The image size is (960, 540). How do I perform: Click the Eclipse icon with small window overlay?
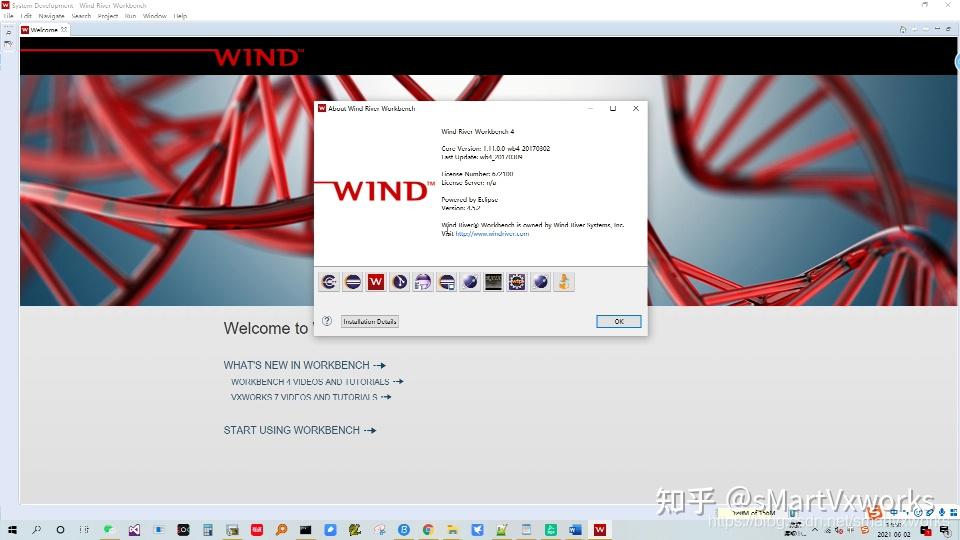tap(446, 282)
